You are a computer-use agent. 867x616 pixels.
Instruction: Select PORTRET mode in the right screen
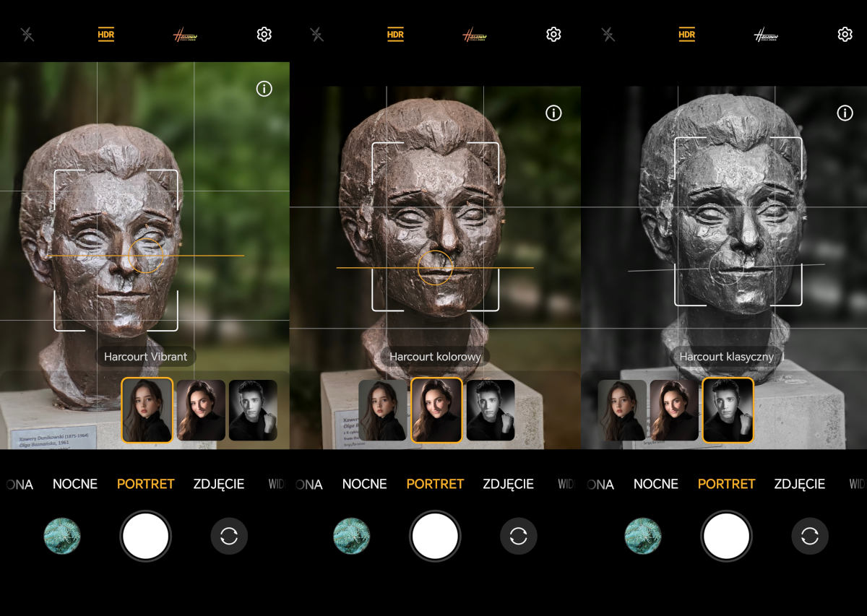tap(726, 484)
